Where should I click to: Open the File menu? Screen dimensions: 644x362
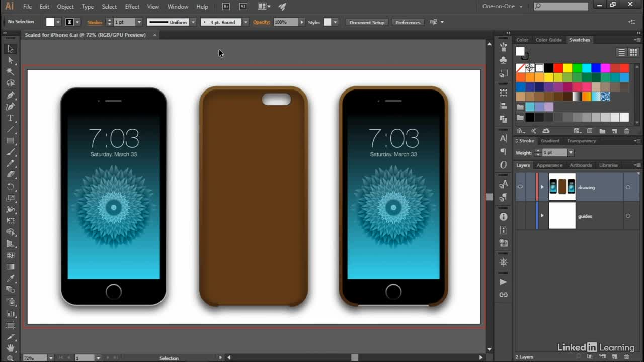click(28, 7)
